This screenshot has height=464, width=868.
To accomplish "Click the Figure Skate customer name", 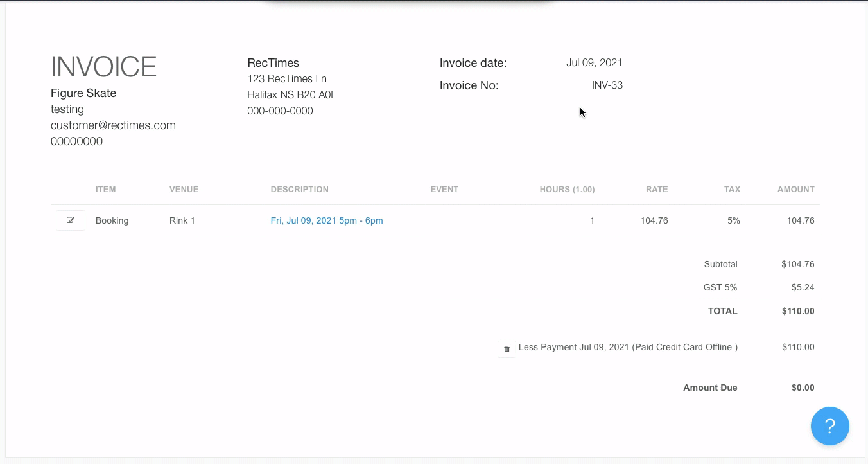I will (83, 93).
